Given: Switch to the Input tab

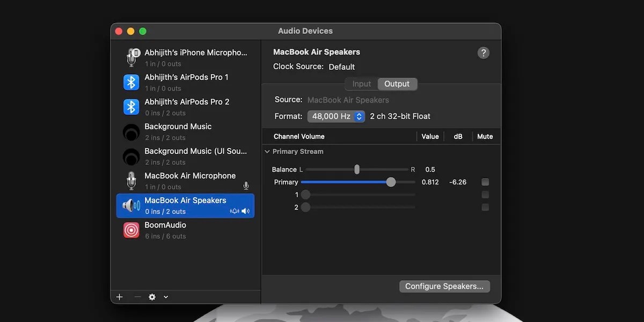Looking at the screenshot, I should coord(360,84).
